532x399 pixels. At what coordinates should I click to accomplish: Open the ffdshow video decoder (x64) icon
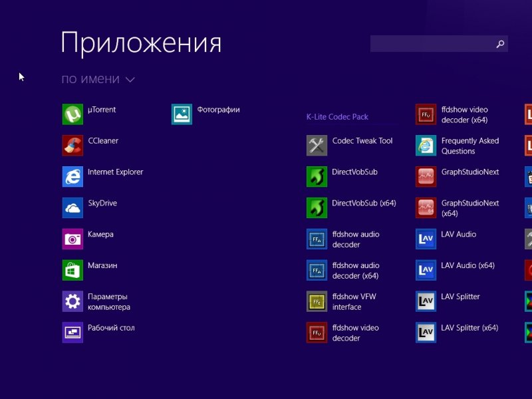[x=426, y=114]
